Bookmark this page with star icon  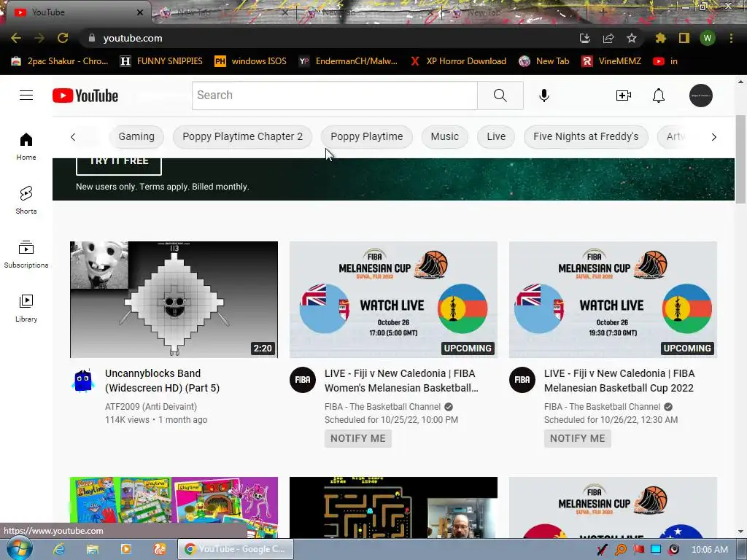[632, 38]
